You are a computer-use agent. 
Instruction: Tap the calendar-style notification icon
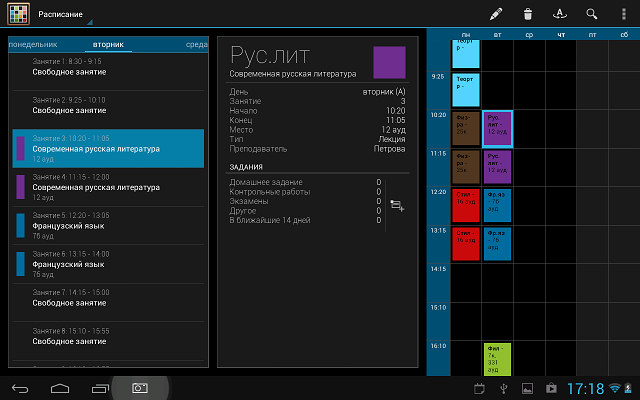[480, 389]
